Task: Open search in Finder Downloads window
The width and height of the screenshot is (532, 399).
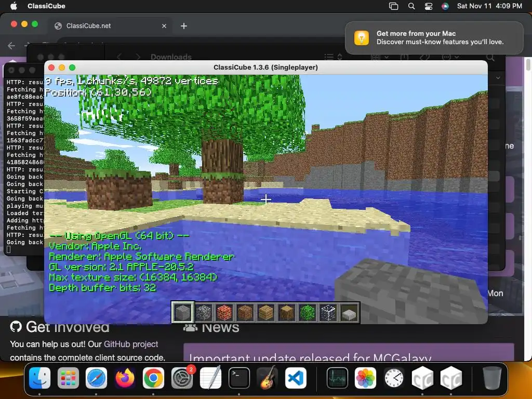Action: click(490, 57)
